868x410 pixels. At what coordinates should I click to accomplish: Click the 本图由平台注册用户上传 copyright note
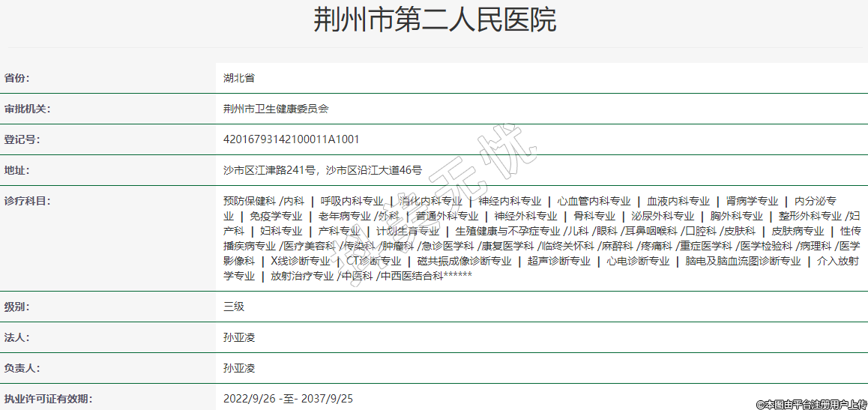coord(811,404)
